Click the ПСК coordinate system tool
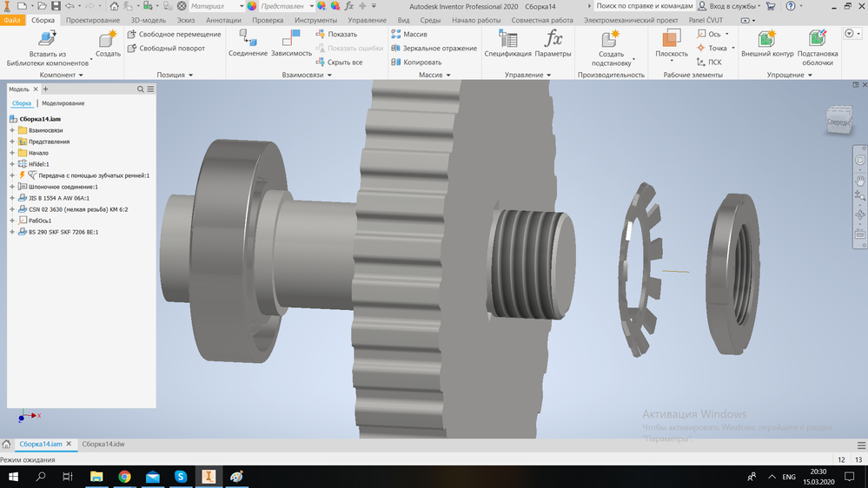This screenshot has width=868, height=488. pyautogui.click(x=710, y=62)
